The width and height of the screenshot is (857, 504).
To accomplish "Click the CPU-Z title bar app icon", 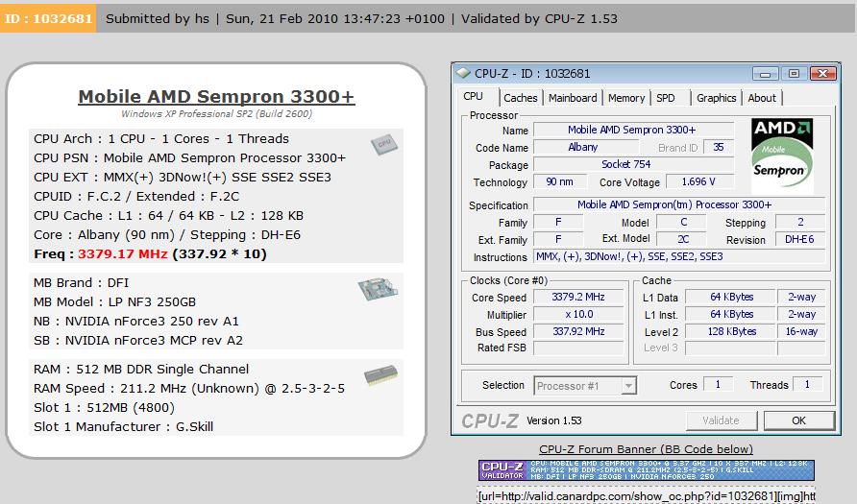I will tap(463, 73).
